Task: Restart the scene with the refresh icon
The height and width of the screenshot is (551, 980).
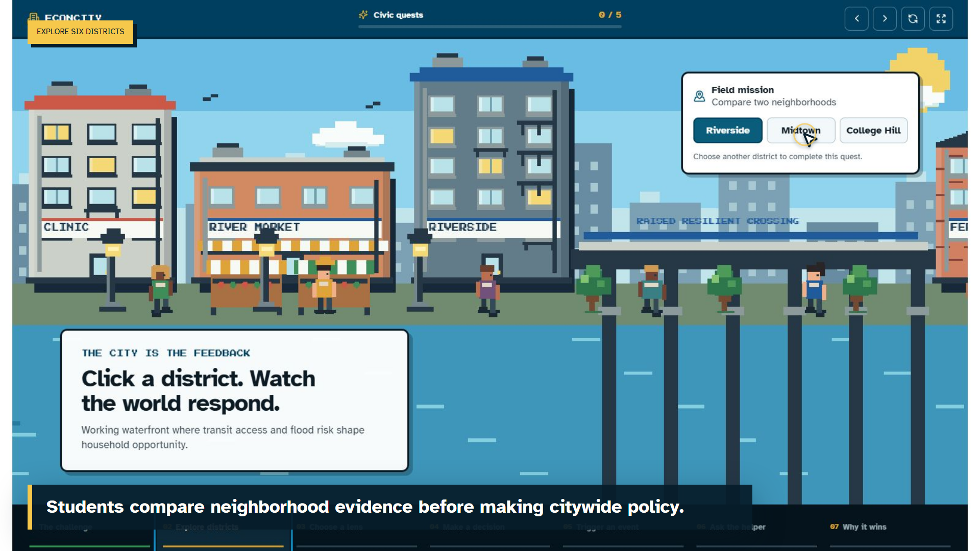Action: click(913, 19)
